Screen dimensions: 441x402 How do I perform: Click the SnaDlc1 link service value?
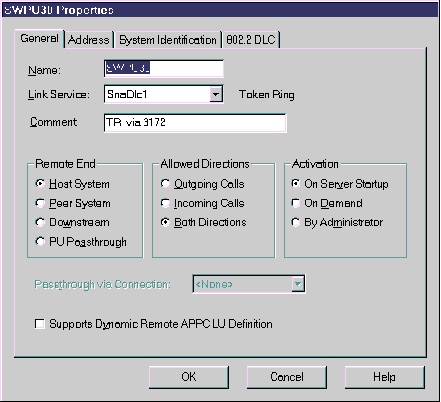(127, 94)
